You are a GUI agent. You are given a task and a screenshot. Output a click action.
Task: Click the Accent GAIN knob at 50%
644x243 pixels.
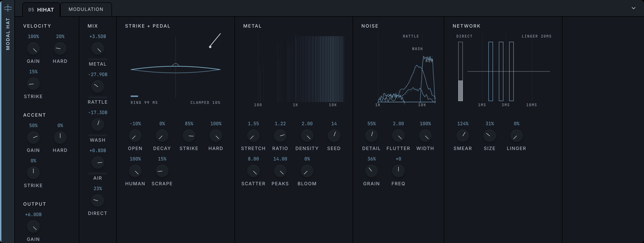click(33, 138)
